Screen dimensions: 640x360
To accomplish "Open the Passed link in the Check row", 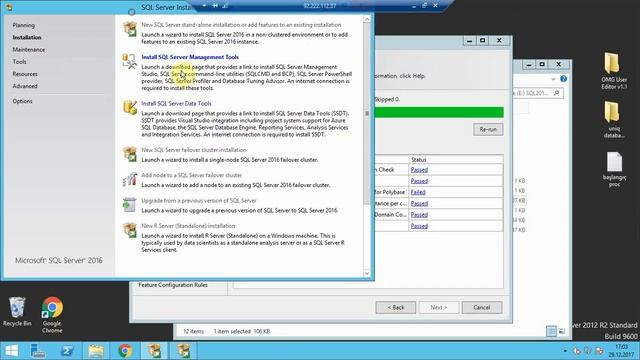I will coord(419,169).
